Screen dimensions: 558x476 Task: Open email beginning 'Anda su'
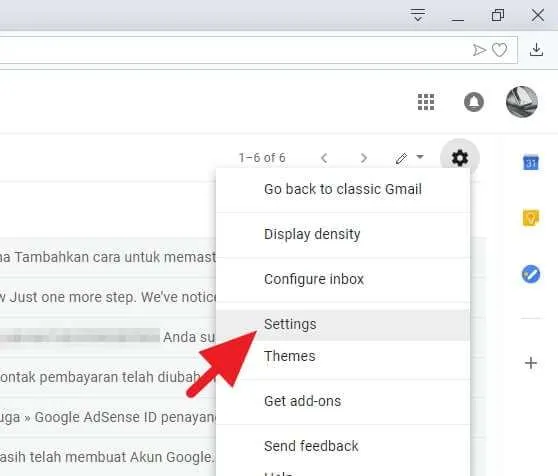(108, 337)
